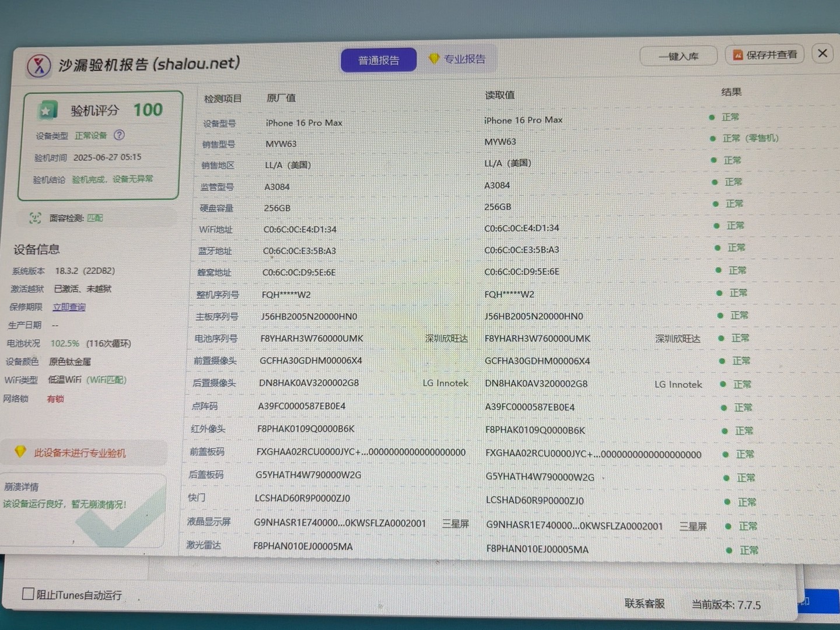Click the red 有锁 network lock status

pyautogui.click(x=55, y=399)
